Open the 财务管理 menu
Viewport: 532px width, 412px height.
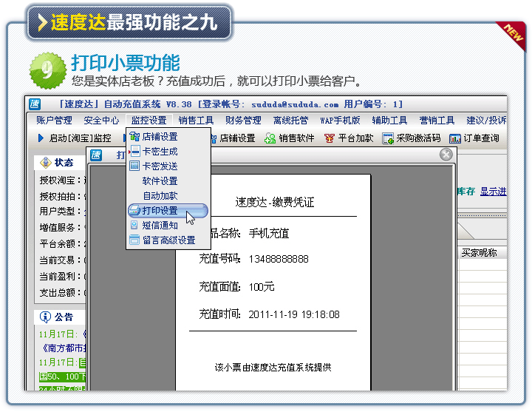click(x=243, y=121)
